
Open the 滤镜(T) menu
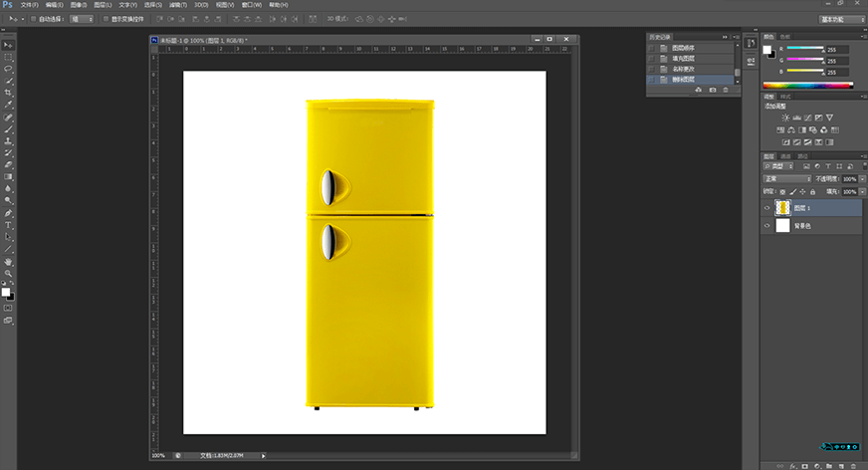[178, 5]
